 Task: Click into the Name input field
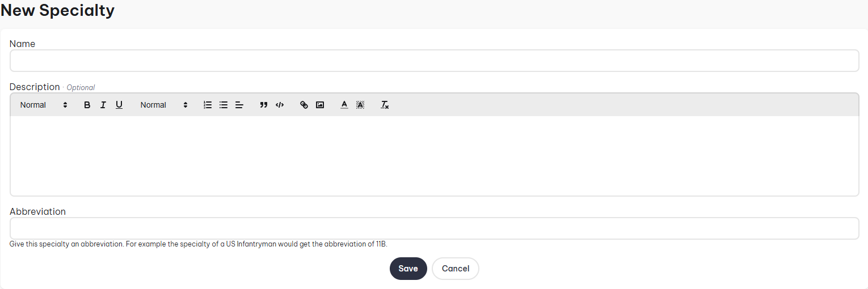pos(434,61)
